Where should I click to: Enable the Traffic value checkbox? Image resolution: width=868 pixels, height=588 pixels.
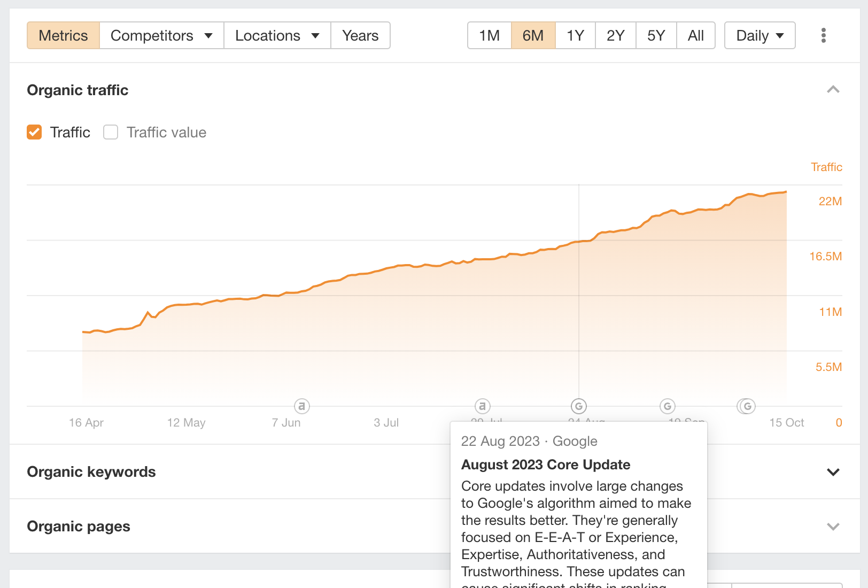click(111, 132)
